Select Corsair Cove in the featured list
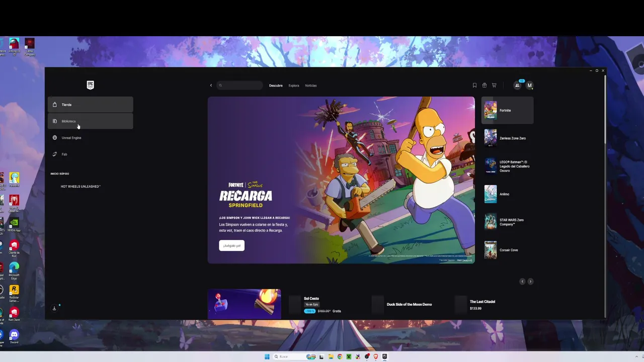The height and width of the screenshot is (362, 644). (x=508, y=250)
